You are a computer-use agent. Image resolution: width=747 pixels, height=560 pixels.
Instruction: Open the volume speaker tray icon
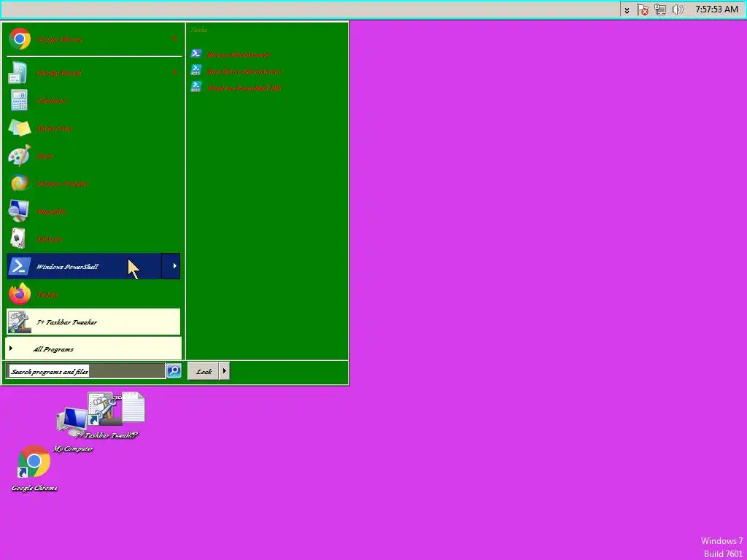tap(678, 9)
